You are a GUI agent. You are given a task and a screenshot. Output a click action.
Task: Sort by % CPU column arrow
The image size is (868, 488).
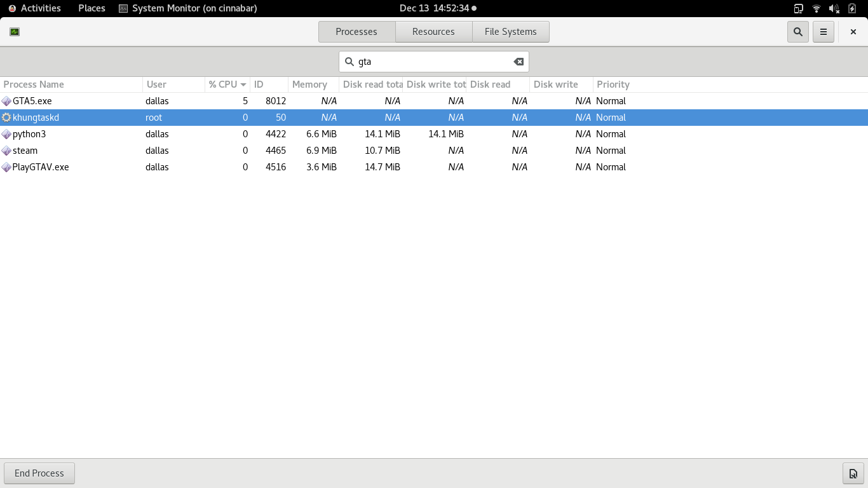pyautogui.click(x=243, y=85)
